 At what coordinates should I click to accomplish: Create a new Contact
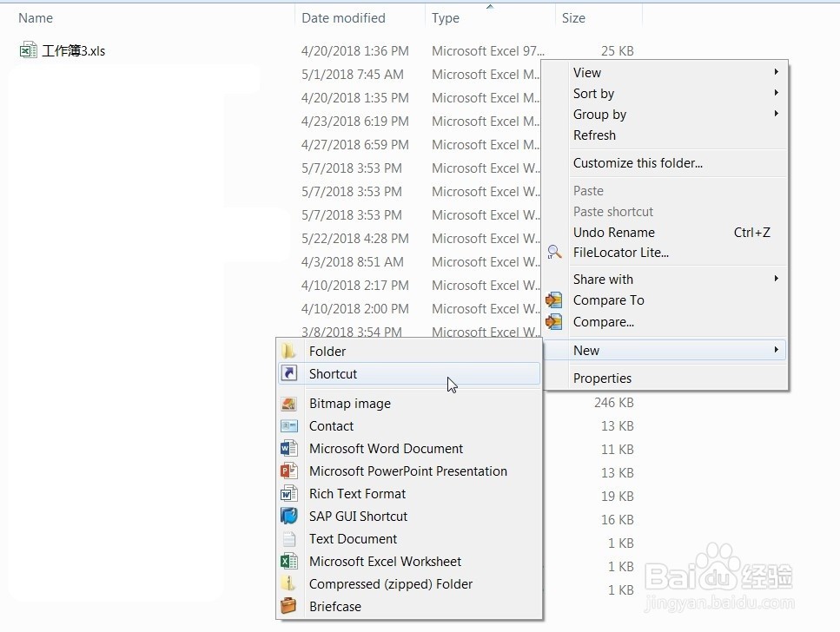pos(409,425)
